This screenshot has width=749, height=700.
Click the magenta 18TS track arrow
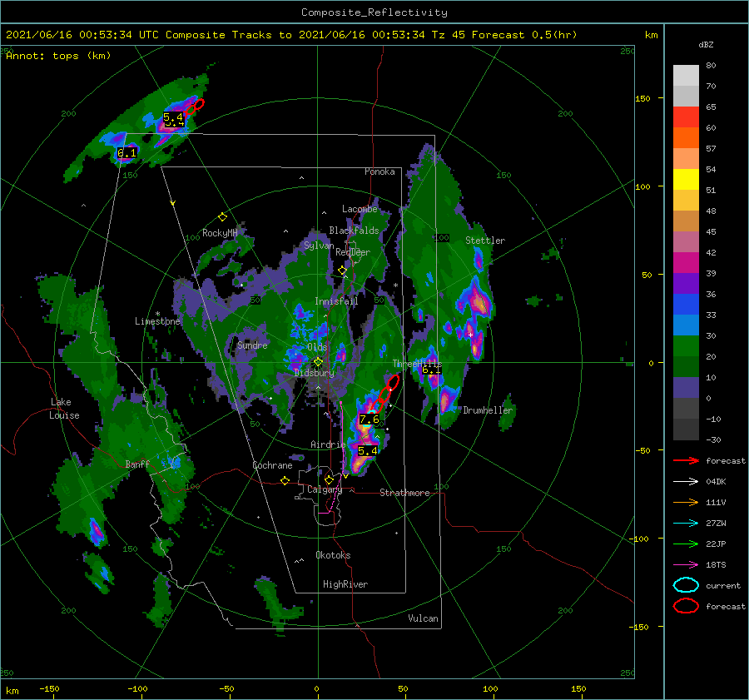click(686, 565)
